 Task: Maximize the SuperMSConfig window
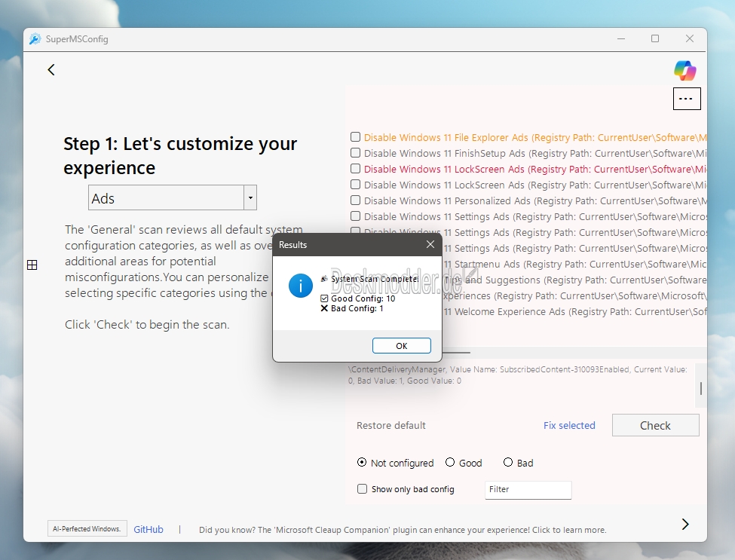(655, 39)
